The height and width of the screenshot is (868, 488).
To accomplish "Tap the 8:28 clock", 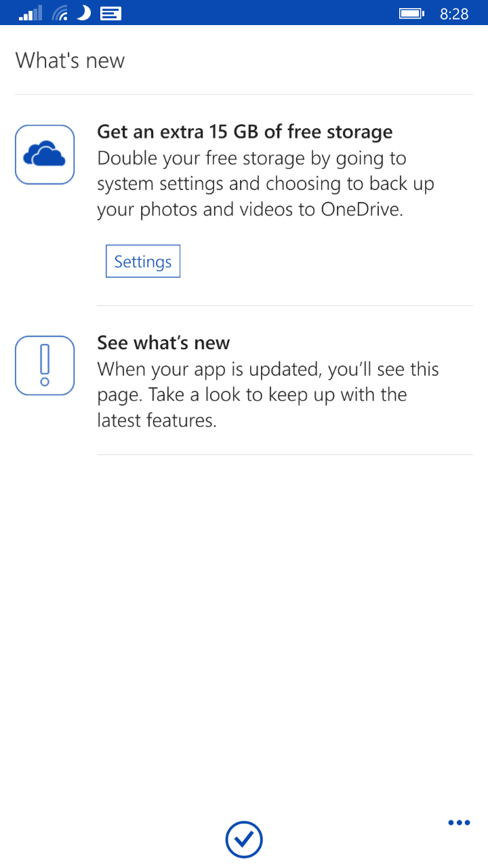I will [x=454, y=14].
